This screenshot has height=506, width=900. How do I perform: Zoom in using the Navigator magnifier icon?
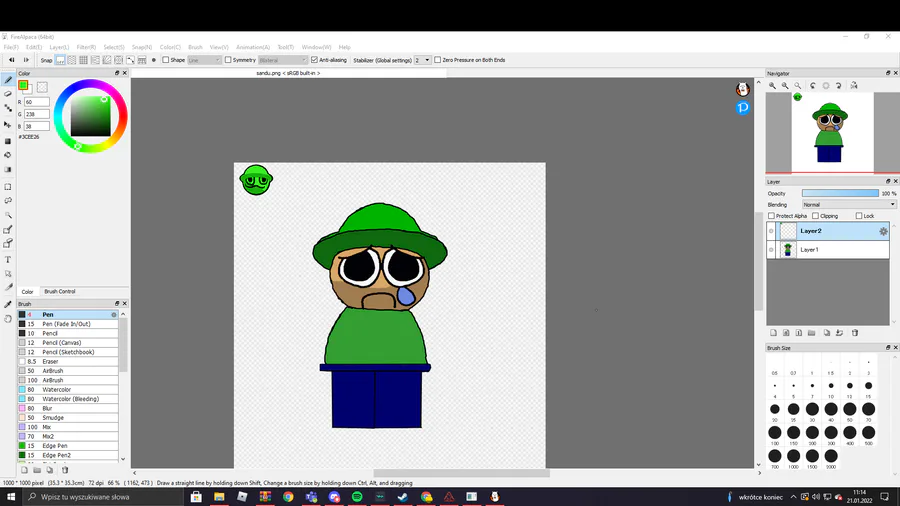[x=773, y=86]
